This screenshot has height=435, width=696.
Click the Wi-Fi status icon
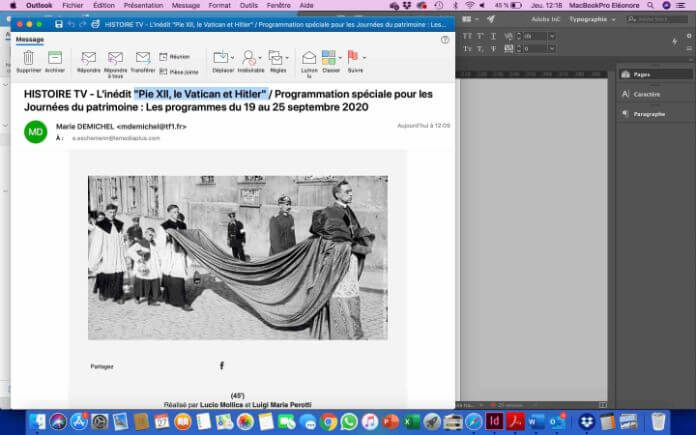(x=470, y=5)
